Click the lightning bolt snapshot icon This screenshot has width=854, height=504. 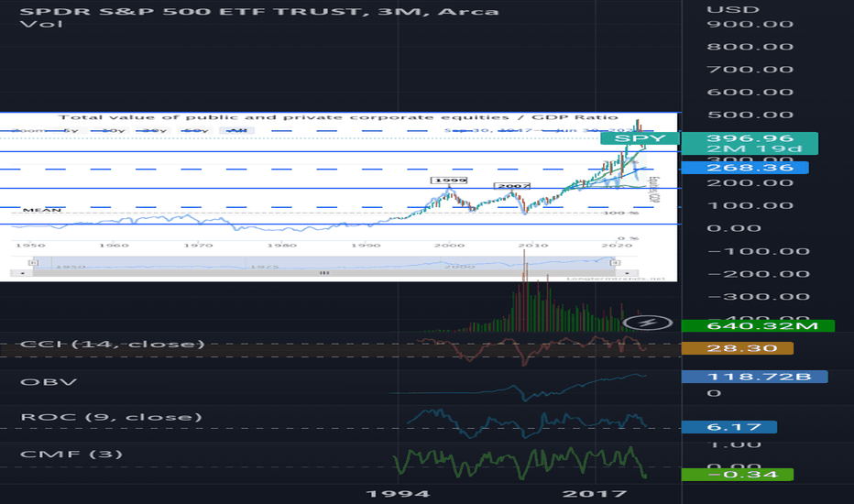tap(647, 323)
